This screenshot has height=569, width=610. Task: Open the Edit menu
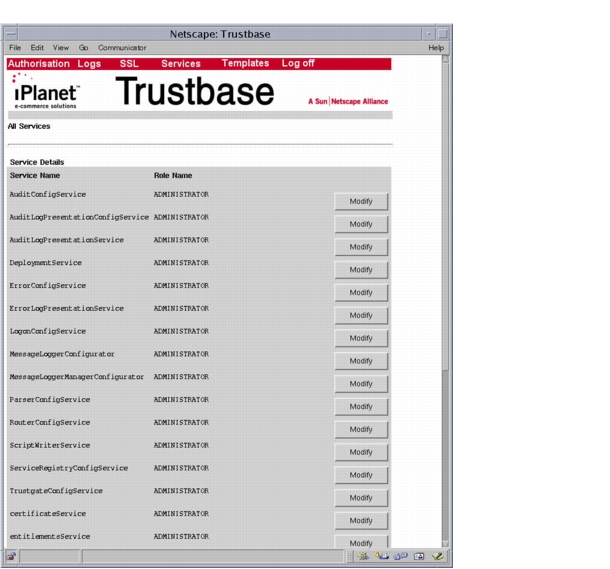tap(37, 47)
